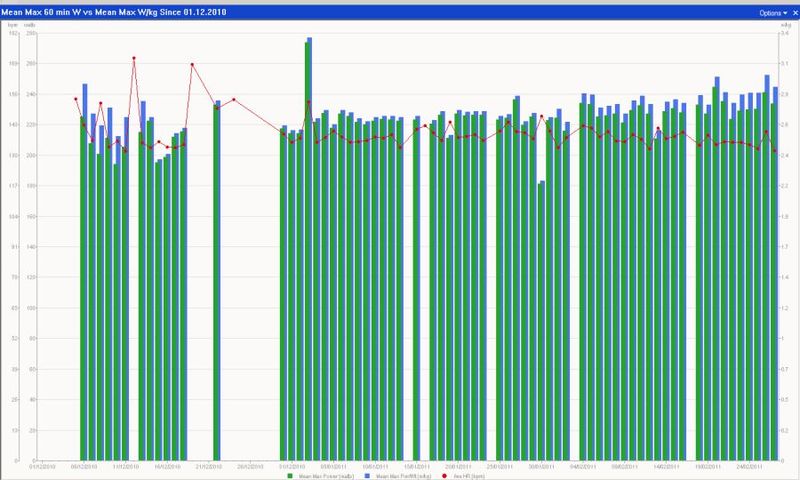Click the 21/12/2010 date axis label
The image size is (800, 480).
coord(209,465)
